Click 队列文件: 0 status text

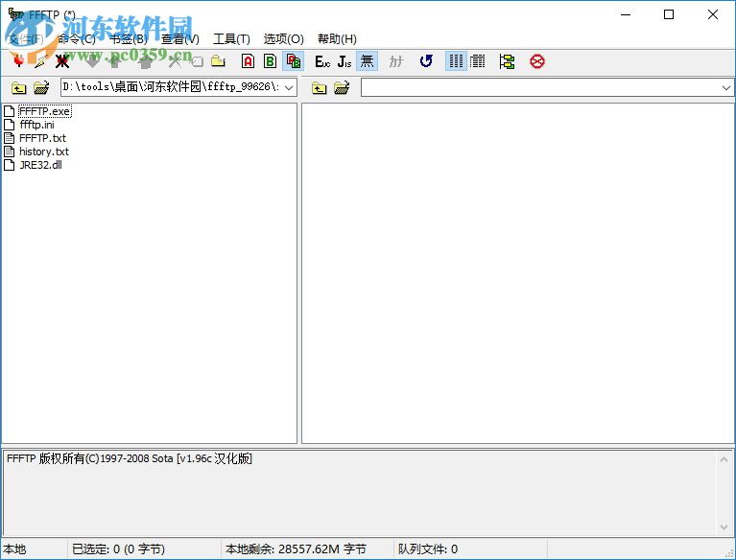[x=428, y=548]
